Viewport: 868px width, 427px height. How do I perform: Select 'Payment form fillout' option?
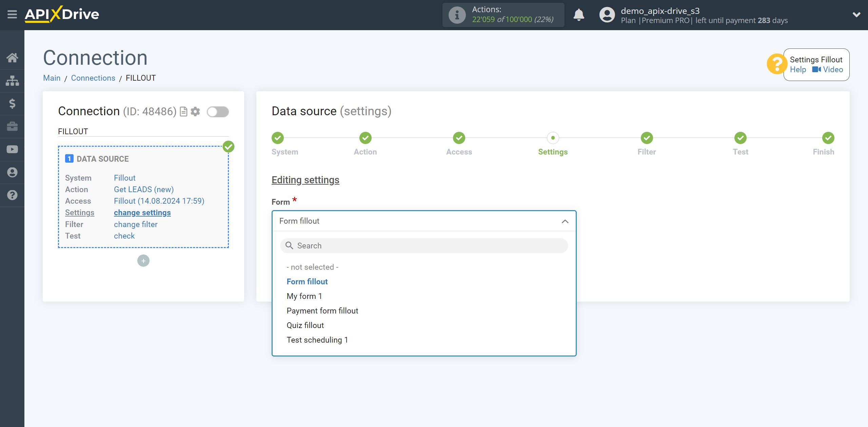322,311
